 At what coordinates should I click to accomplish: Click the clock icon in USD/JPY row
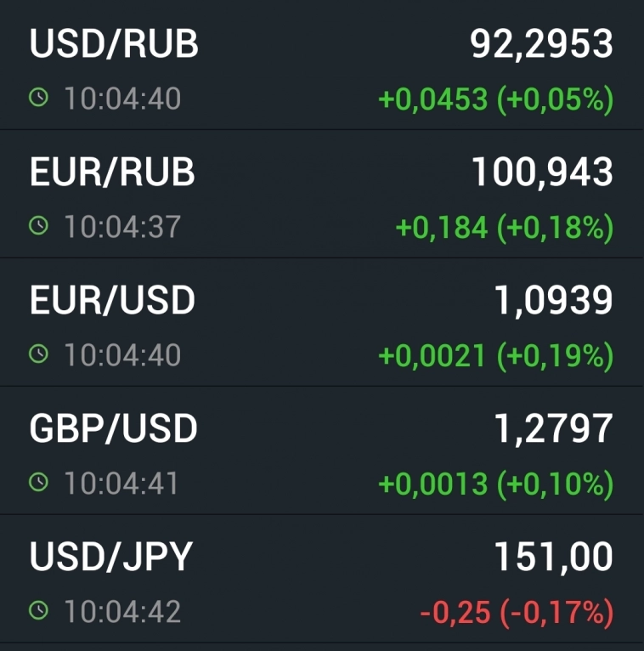(38, 611)
